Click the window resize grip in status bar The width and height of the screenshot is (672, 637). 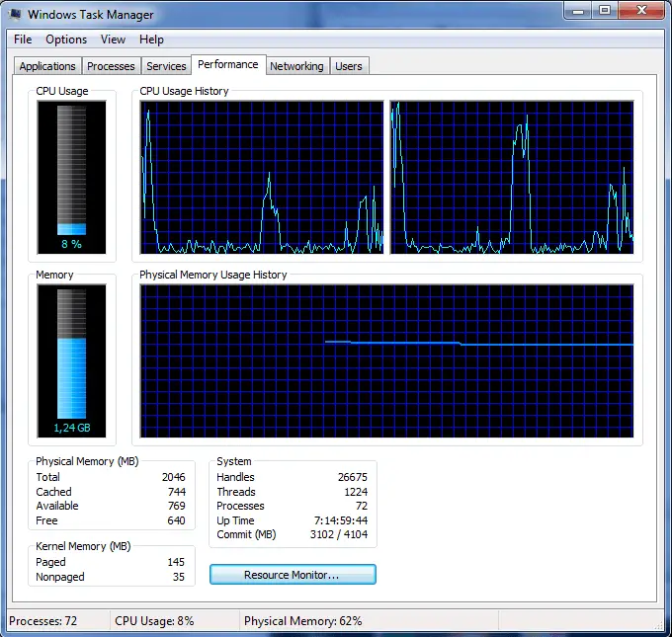(659, 624)
